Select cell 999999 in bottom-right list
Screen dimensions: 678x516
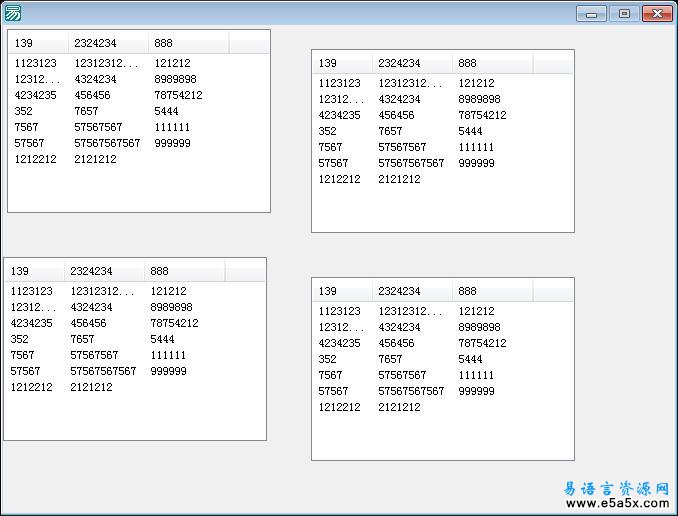click(x=476, y=391)
